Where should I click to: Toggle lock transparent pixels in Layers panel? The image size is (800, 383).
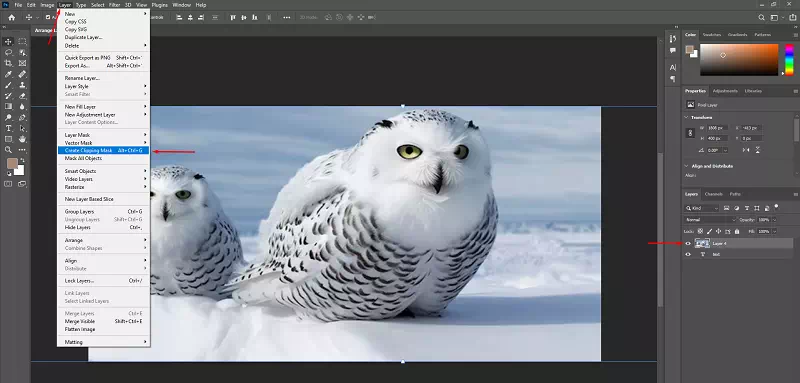[701, 232]
